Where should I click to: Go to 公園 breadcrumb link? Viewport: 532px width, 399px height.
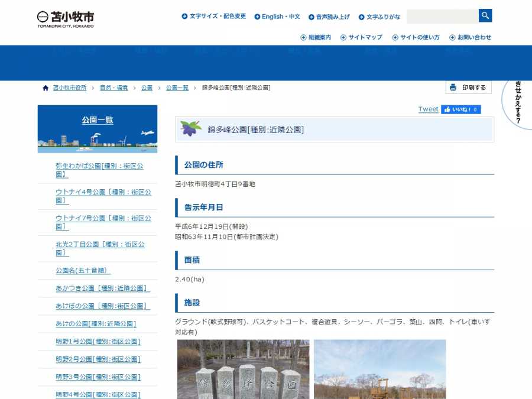point(147,87)
